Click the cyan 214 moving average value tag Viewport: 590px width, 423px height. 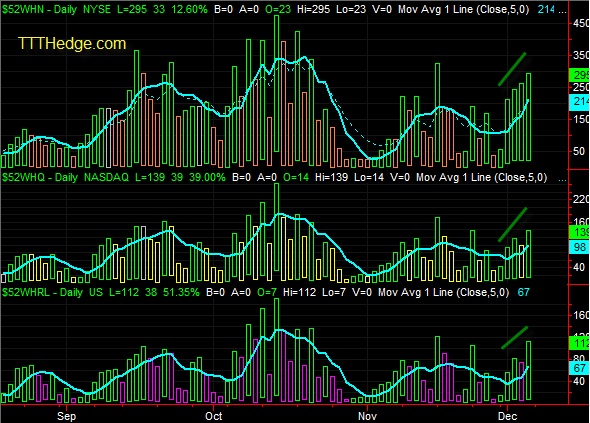[x=579, y=101]
